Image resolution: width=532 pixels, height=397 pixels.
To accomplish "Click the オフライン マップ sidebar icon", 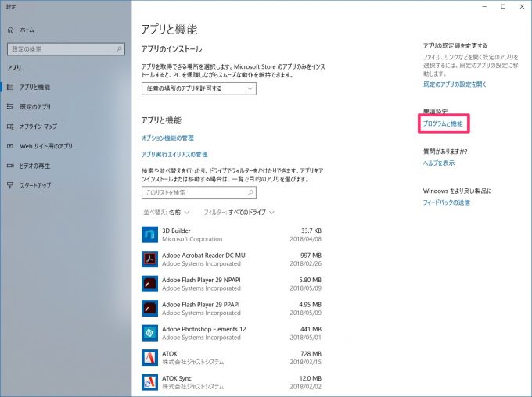I will [x=10, y=127].
